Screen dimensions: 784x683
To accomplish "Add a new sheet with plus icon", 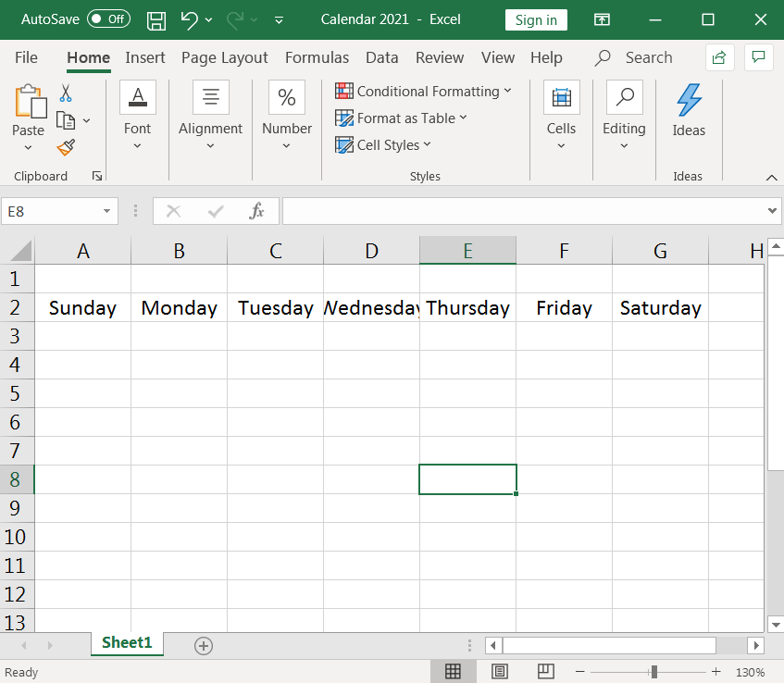I will [204, 645].
